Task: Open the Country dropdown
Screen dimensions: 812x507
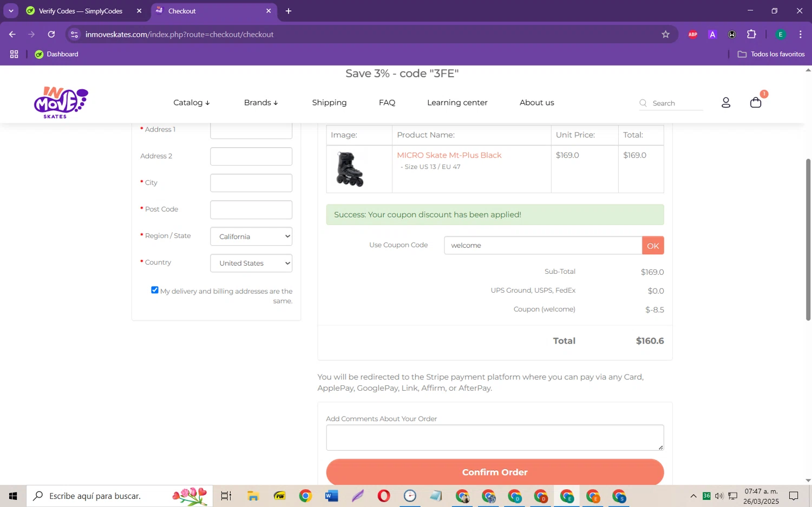Action: pos(251,263)
